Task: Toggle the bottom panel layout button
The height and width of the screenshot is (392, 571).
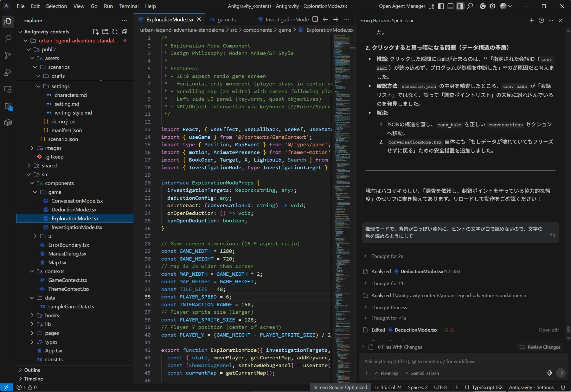Action: 450,6
